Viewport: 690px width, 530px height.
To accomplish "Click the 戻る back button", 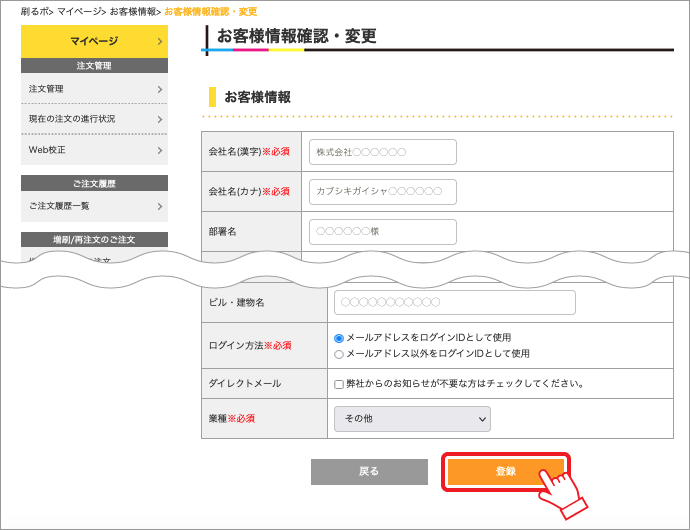I will click(369, 472).
